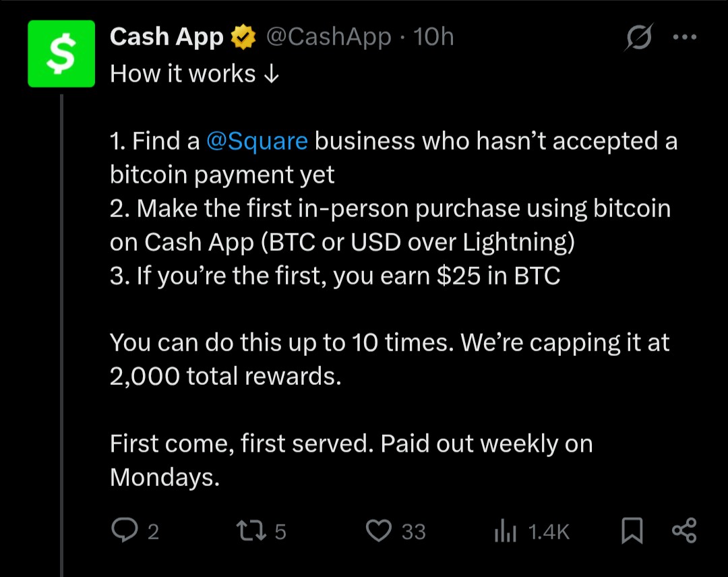The width and height of the screenshot is (728, 577).
Task: Open the three-dot more options menu
Action: pos(684,38)
